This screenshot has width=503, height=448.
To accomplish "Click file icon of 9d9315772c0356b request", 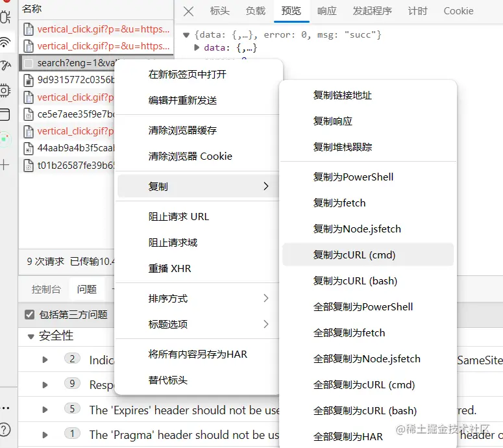I will (x=29, y=80).
